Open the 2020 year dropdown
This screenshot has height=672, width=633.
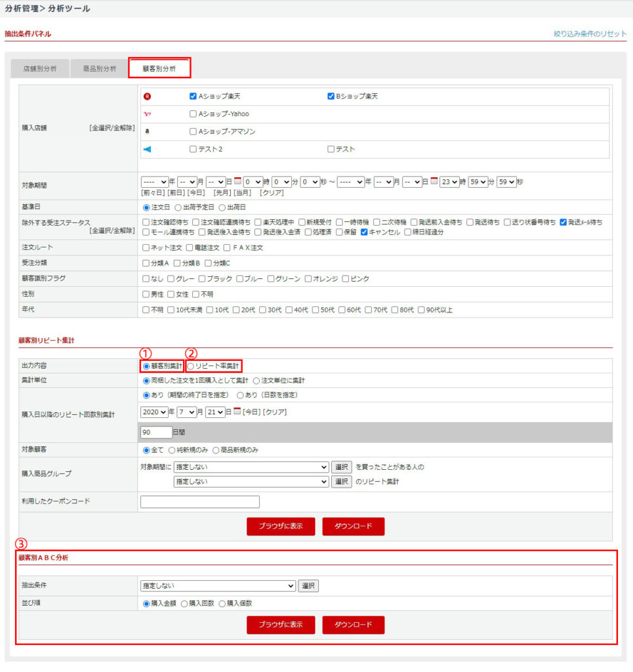click(x=154, y=411)
